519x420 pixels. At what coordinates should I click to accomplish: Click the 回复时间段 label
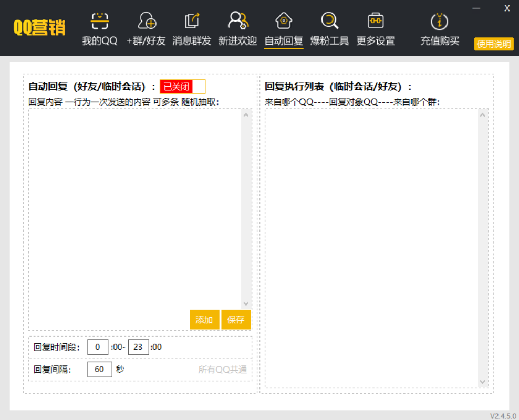(57, 347)
